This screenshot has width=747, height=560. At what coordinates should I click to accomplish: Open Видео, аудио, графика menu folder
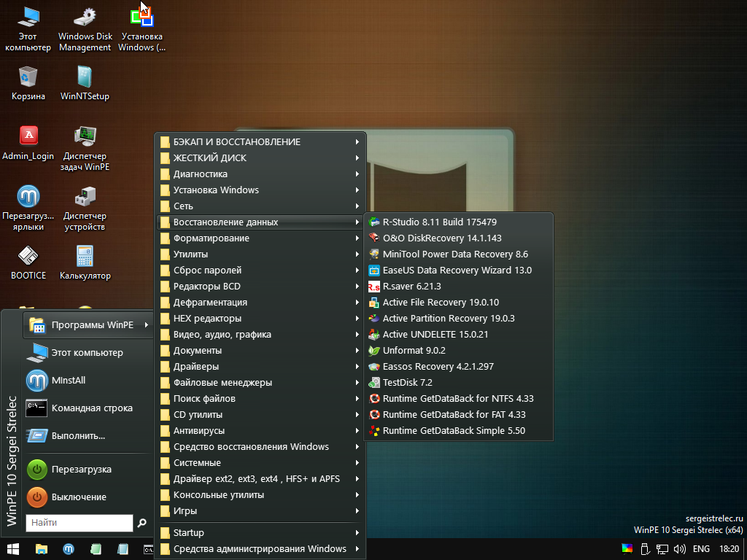(x=260, y=334)
